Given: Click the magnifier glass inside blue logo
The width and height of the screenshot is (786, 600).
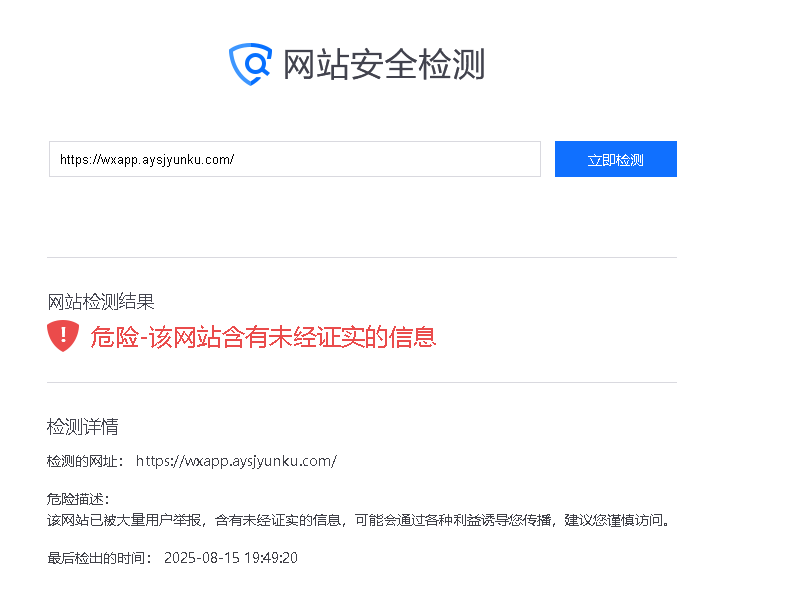Looking at the screenshot, I should pyautogui.click(x=257, y=64).
